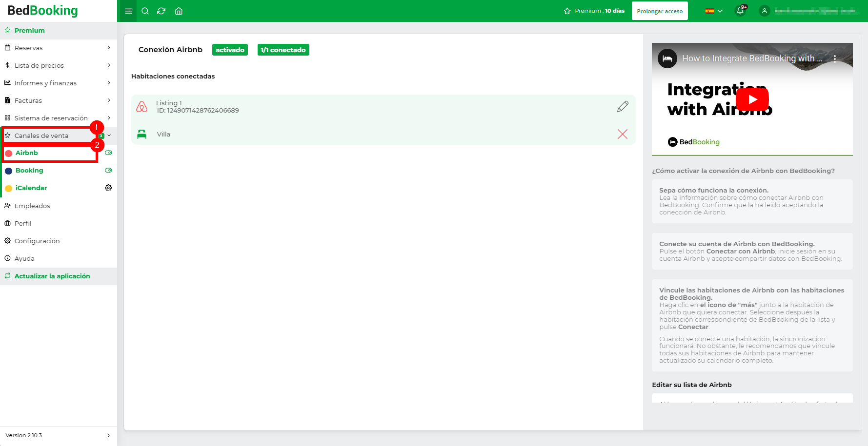Click 'Editar su lista de Airbnb' heading
Screen dimensions: 868x446
click(692, 385)
